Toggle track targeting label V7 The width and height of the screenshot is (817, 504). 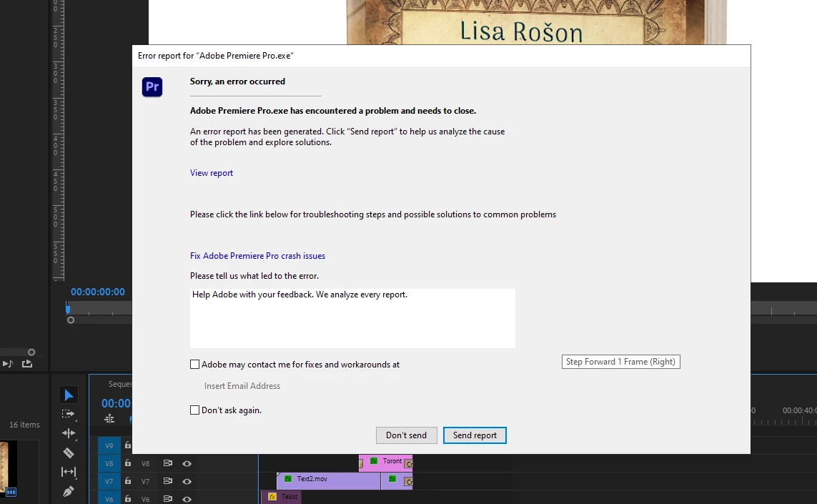[145, 481]
